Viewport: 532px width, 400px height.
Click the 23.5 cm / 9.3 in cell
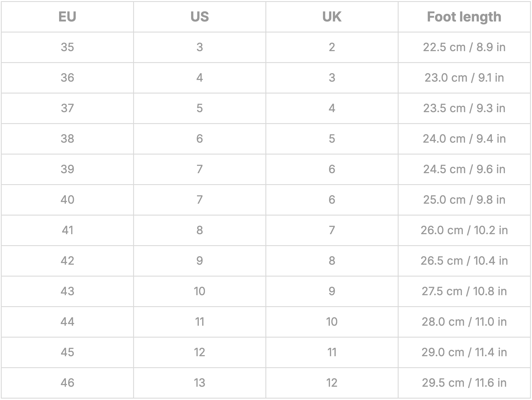pos(464,108)
